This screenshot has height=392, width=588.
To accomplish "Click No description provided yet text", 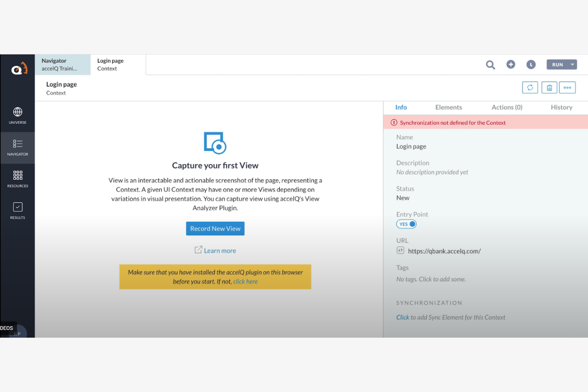I will [432, 172].
